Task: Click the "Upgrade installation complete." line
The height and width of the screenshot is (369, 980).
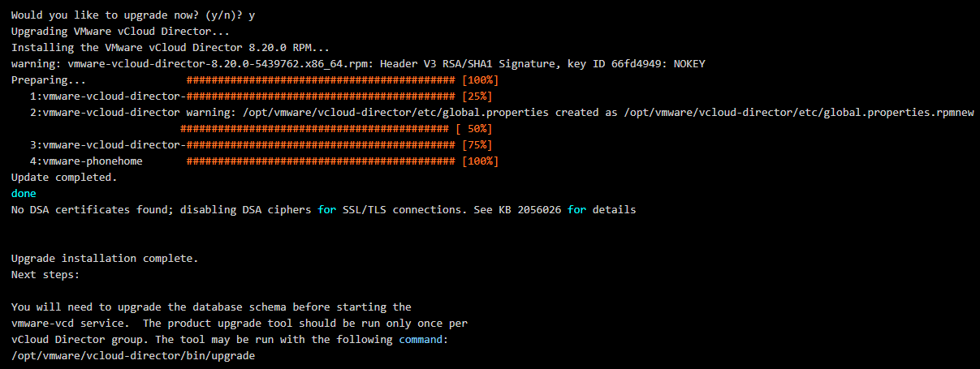Action: pos(105,259)
